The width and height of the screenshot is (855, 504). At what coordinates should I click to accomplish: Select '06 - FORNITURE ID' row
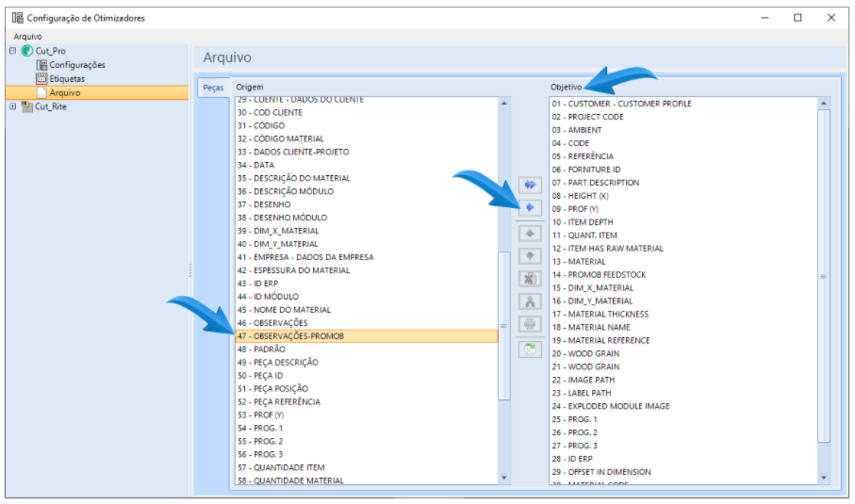click(x=683, y=170)
